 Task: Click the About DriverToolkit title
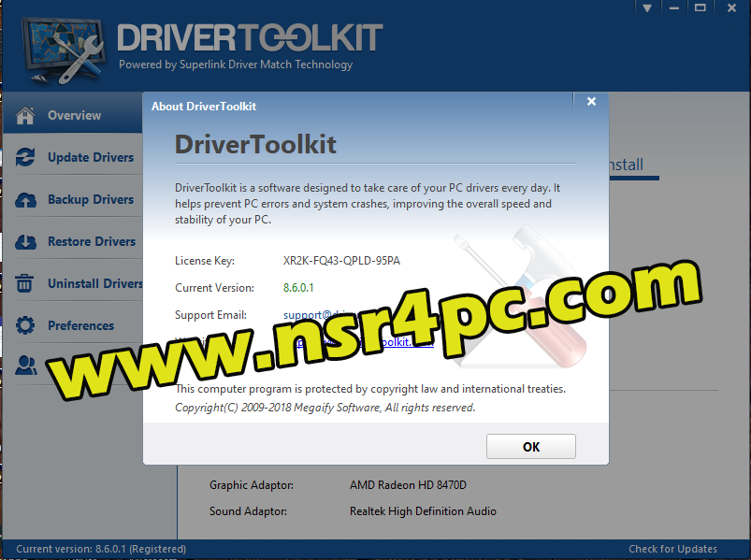click(204, 107)
